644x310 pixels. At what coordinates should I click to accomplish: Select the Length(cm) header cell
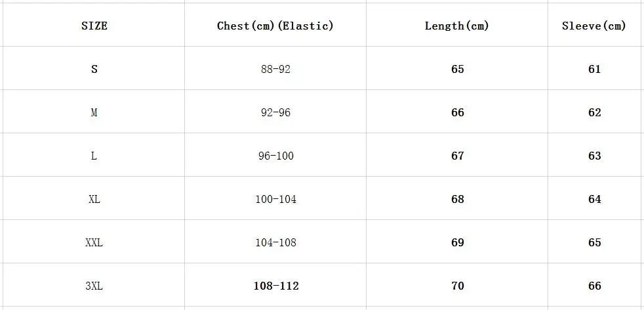(x=456, y=25)
